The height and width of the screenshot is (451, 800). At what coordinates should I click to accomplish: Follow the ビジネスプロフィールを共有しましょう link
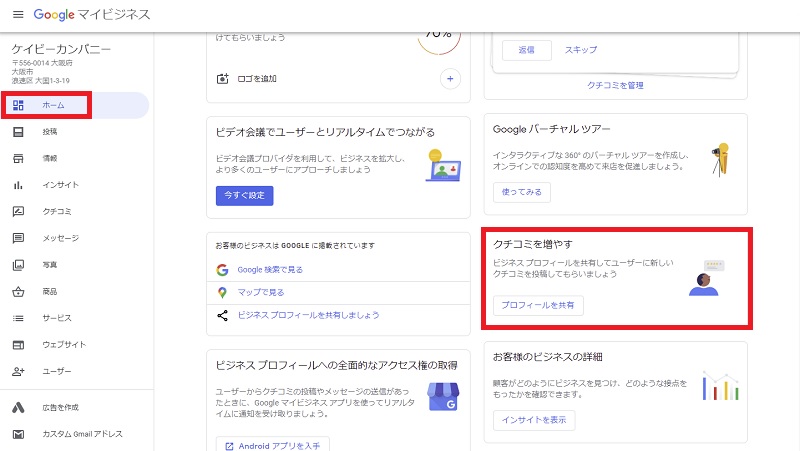click(308, 315)
